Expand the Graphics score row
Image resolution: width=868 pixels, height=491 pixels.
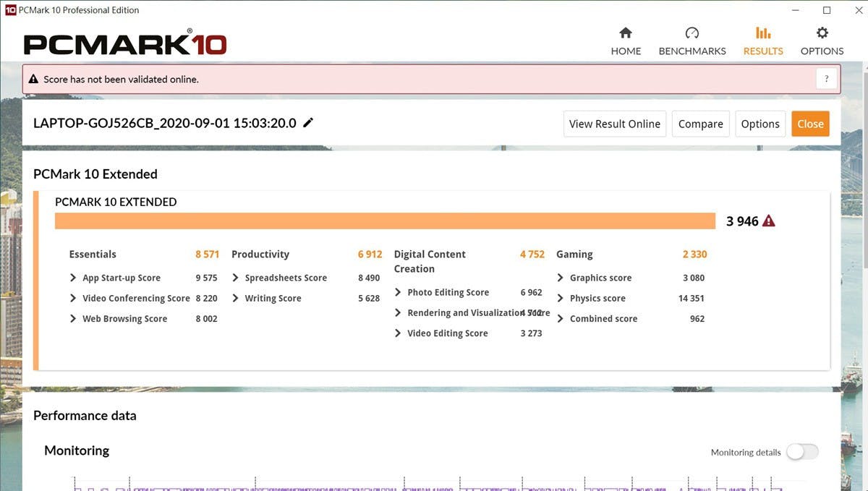tap(561, 278)
